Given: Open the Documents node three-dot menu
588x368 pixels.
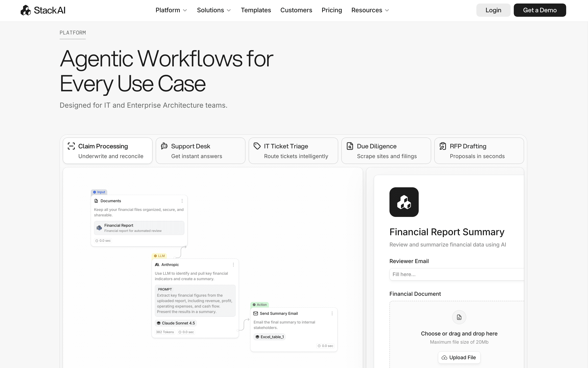Looking at the screenshot, I should [182, 201].
